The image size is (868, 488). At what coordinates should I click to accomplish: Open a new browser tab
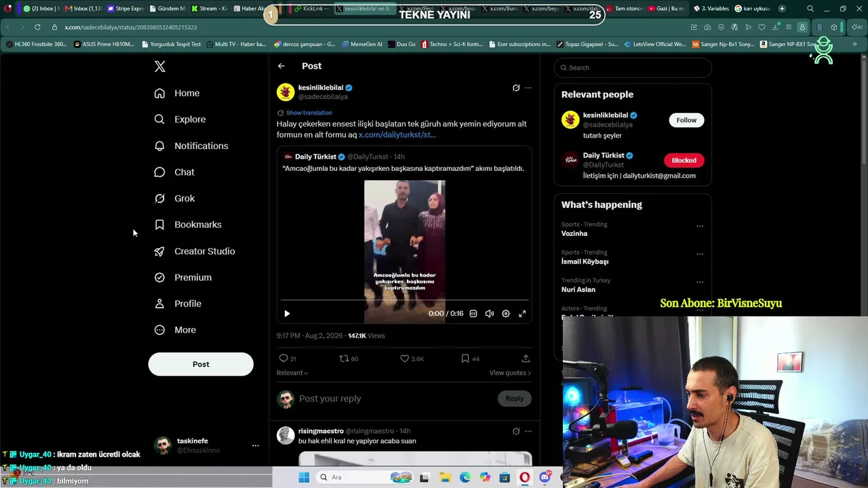[x=782, y=9]
